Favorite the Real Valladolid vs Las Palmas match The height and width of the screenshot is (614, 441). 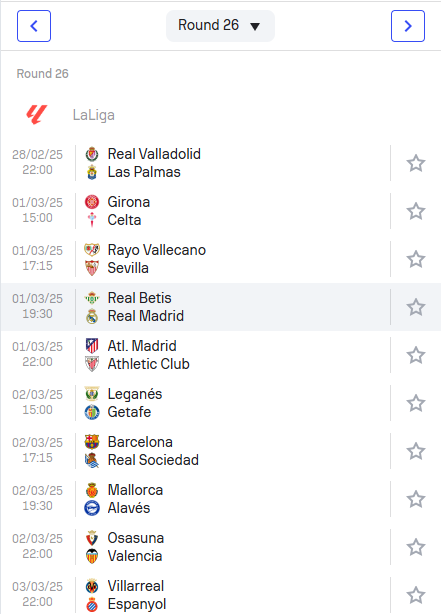(416, 163)
